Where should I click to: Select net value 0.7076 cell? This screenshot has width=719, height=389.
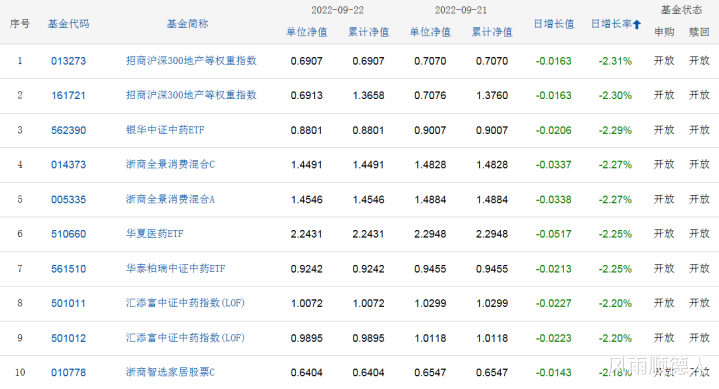click(x=430, y=95)
